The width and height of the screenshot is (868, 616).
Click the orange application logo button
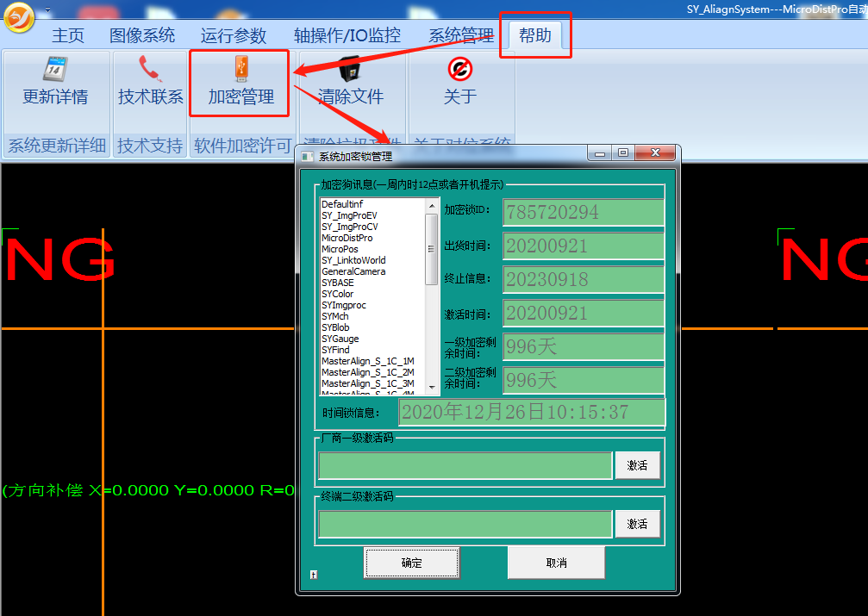coord(19,17)
